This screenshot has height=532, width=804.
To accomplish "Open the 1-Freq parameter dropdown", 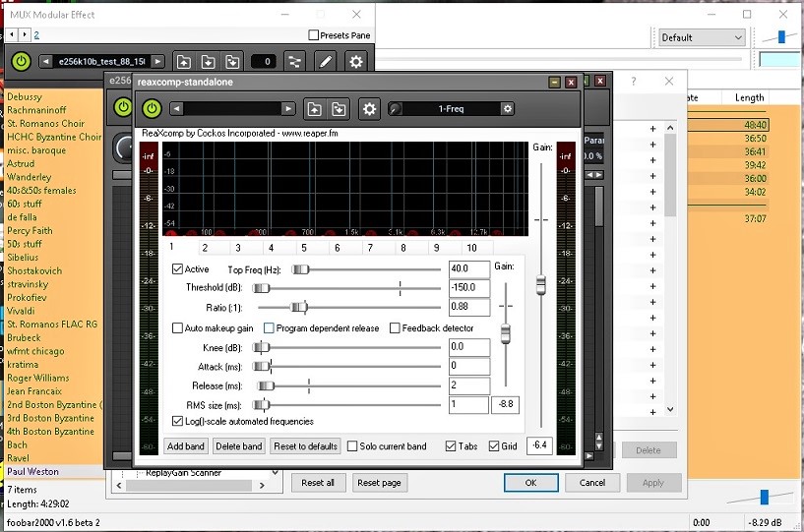I will click(451, 108).
